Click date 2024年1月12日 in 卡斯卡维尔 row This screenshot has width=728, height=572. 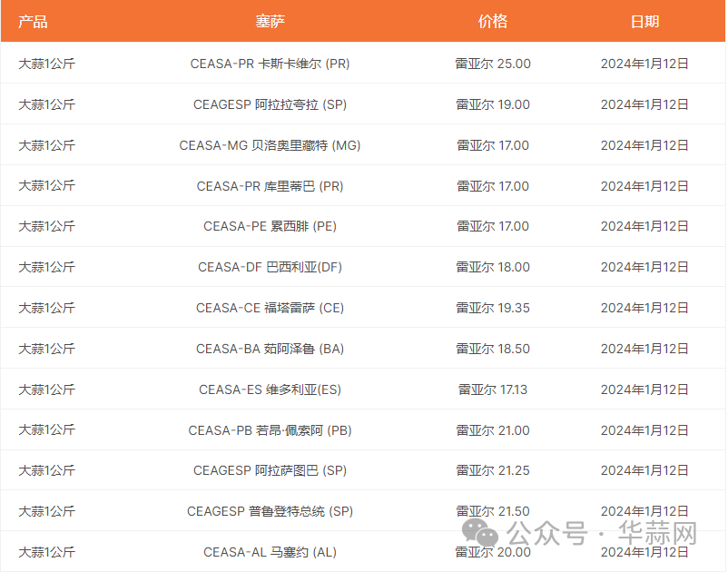[644, 64]
